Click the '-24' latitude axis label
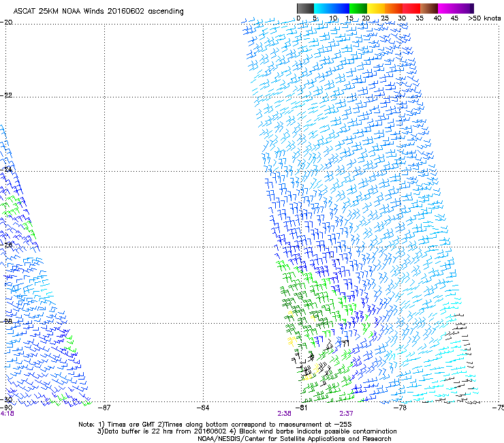Screen dimensions: 504x443 click(x=6, y=170)
